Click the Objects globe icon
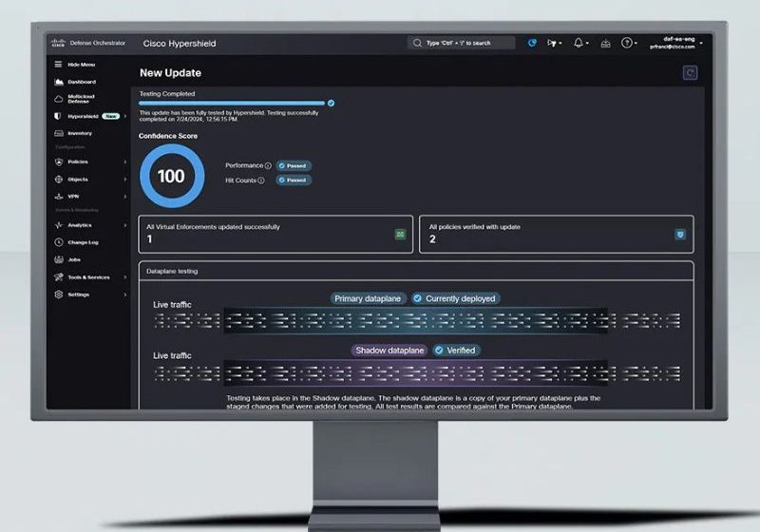Viewport: 760px width, 532px height. (59, 180)
